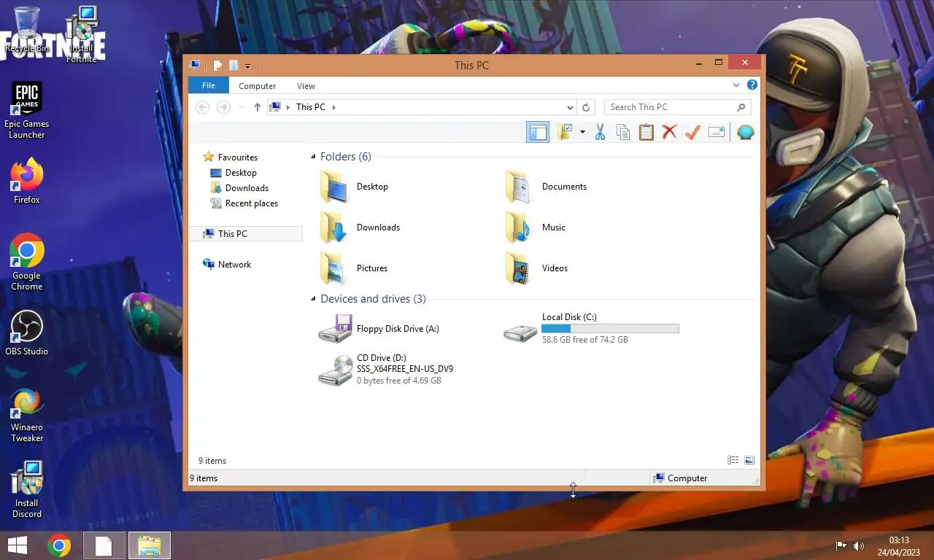The image size is (934, 560).
Task: Select the Documents folder icon
Action: 519,187
